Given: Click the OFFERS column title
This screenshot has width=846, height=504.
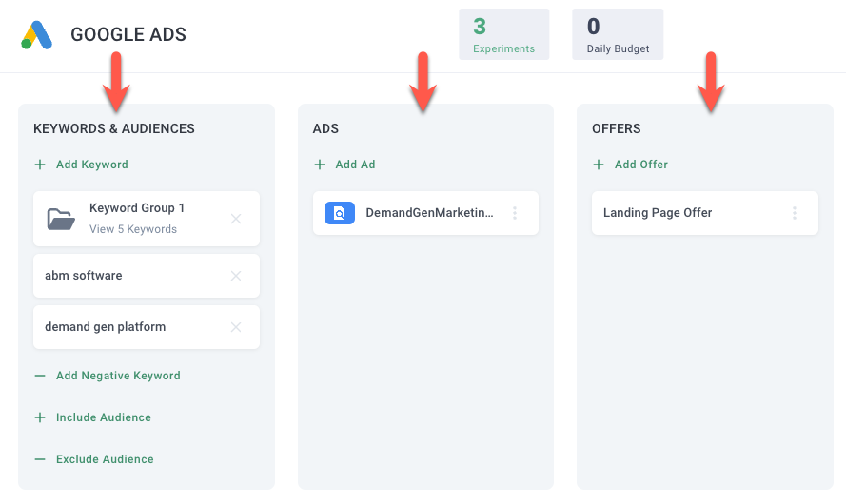Looking at the screenshot, I should 616,128.
